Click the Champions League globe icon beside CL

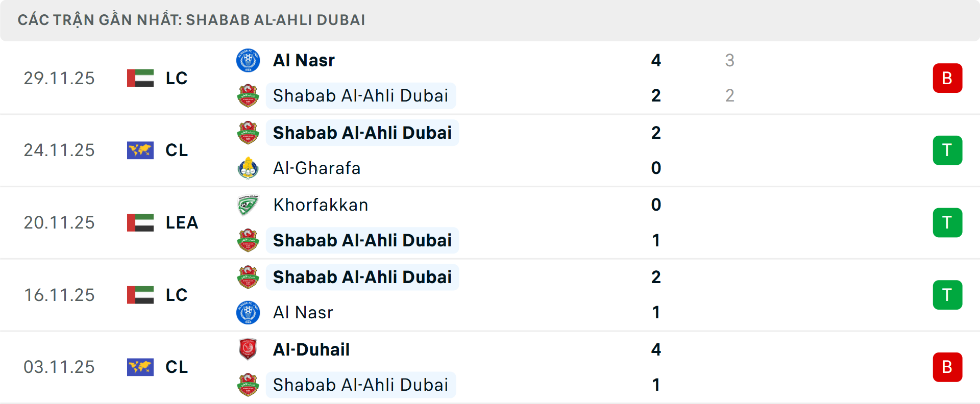[139, 150]
